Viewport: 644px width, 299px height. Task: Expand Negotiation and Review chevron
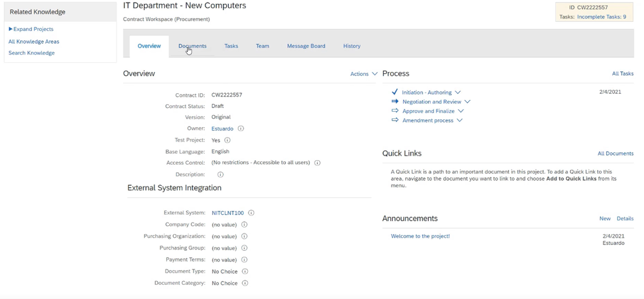[x=467, y=102]
